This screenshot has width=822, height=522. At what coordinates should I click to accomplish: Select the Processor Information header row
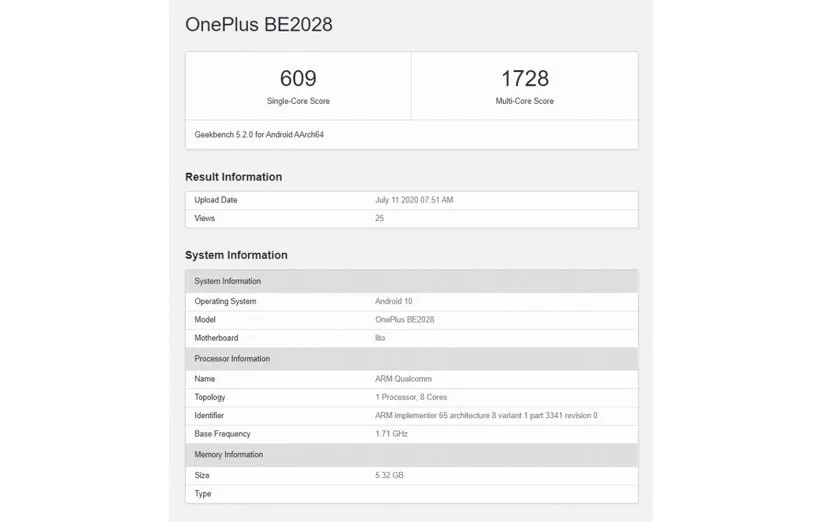(x=411, y=358)
